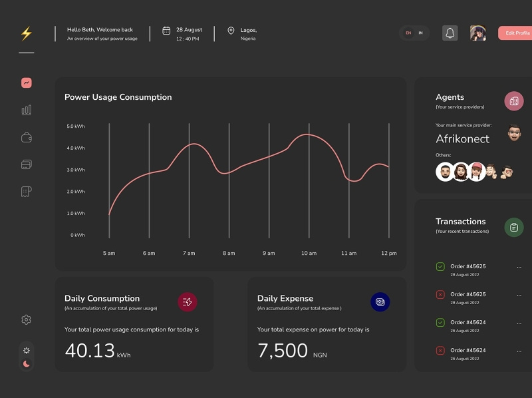Open the receipt bills sidebar icon

[27, 192]
